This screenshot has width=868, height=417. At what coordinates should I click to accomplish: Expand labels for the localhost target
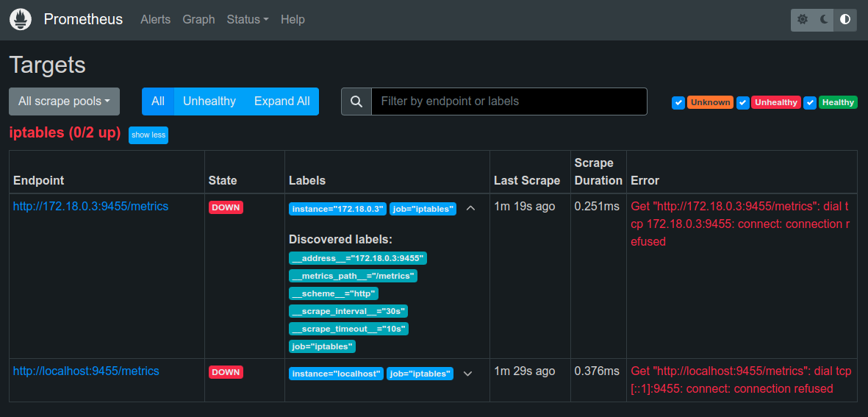click(467, 374)
